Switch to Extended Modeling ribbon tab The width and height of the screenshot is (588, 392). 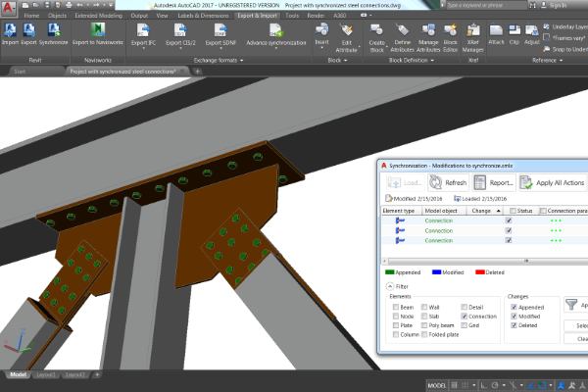(x=99, y=16)
